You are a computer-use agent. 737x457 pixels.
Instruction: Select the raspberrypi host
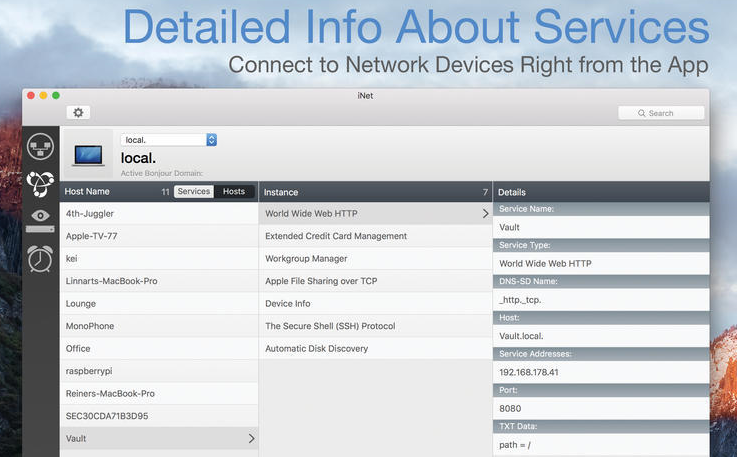coord(91,371)
